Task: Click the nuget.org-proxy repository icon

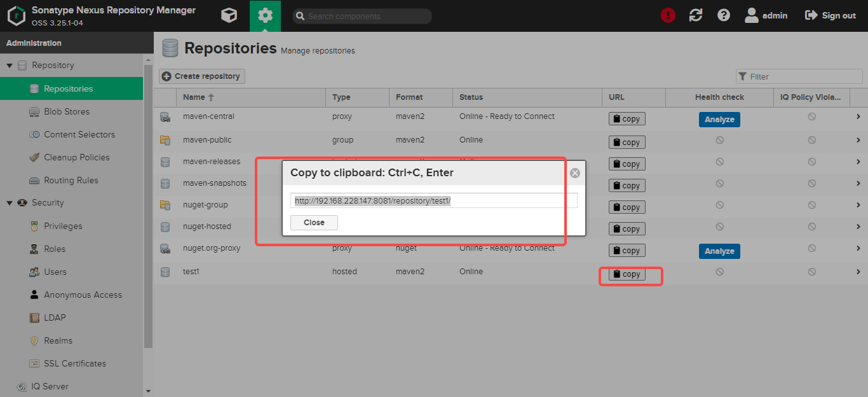Action: tap(165, 249)
